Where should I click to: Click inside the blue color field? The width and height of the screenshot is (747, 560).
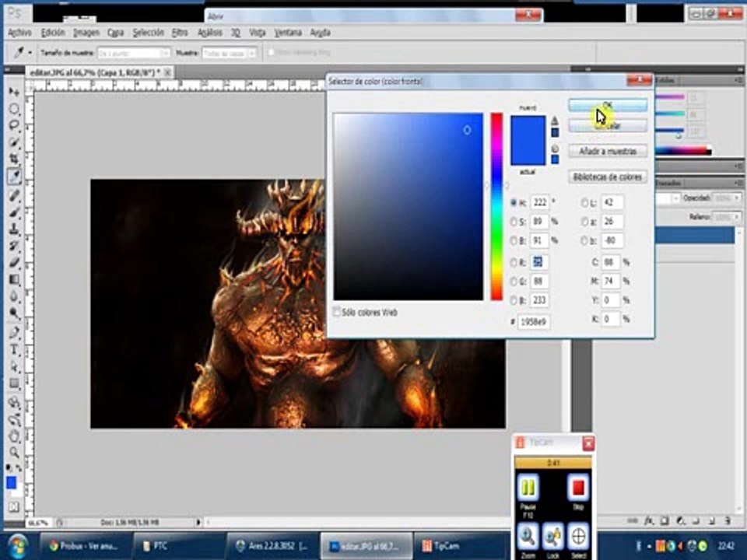coord(409,207)
